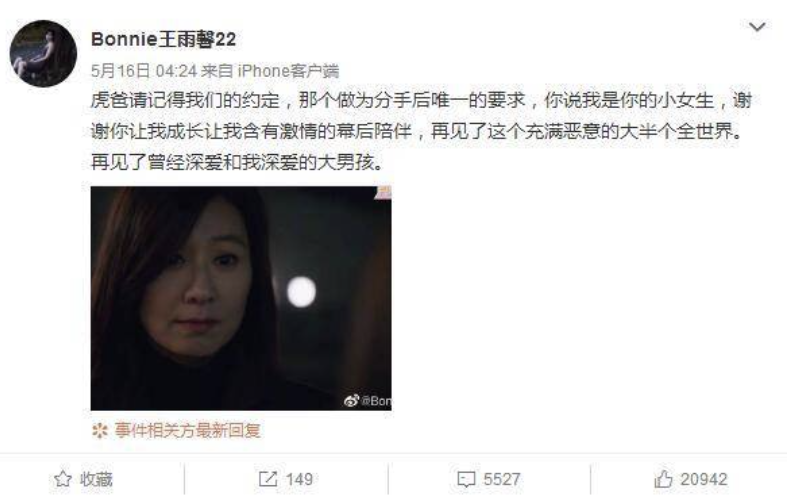Select the small corner badge atop the photo
This screenshot has width=790, height=504.
(383, 192)
